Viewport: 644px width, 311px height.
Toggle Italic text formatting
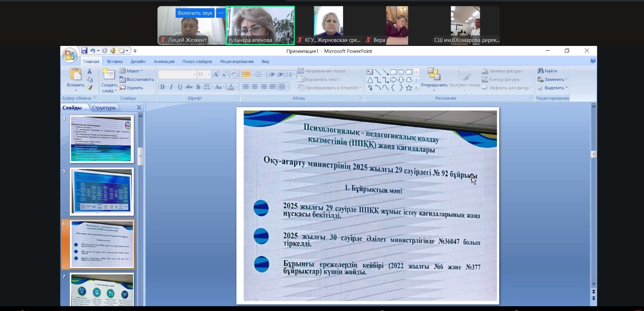(x=171, y=87)
